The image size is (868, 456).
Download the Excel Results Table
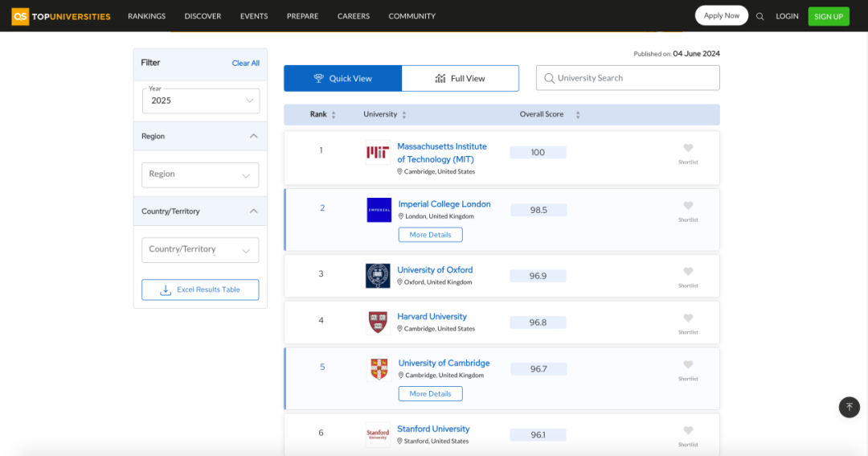tap(200, 290)
